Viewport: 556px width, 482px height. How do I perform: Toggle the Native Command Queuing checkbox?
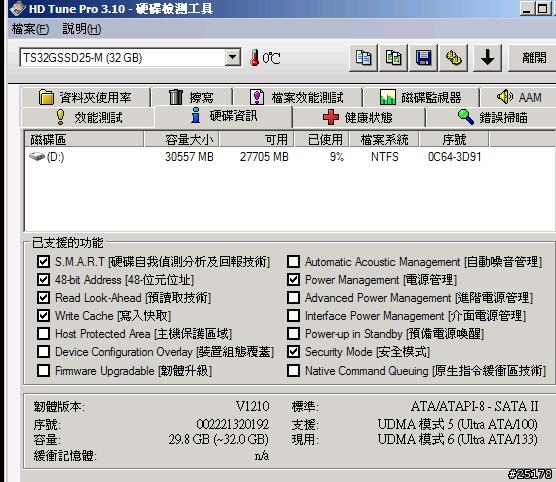pyautogui.click(x=293, y=371)
